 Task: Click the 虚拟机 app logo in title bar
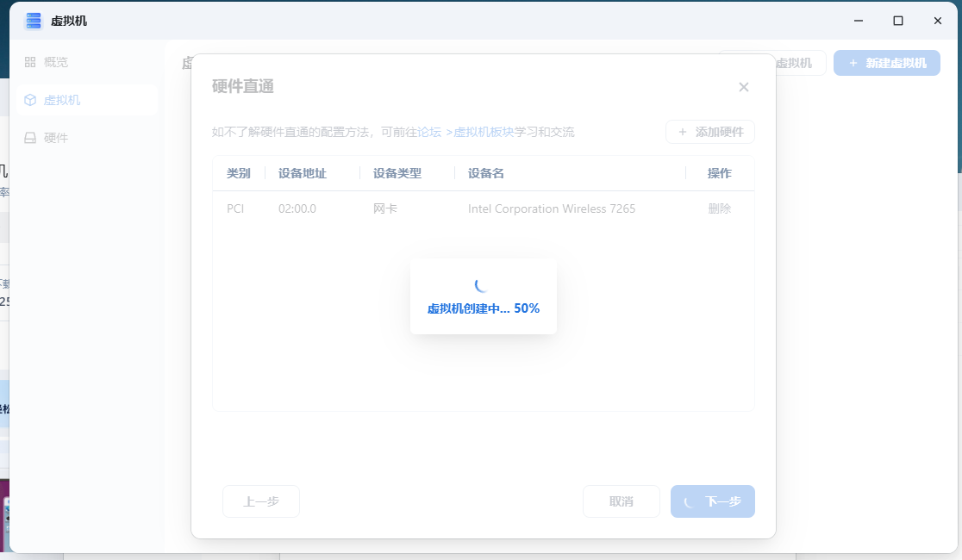34,21
